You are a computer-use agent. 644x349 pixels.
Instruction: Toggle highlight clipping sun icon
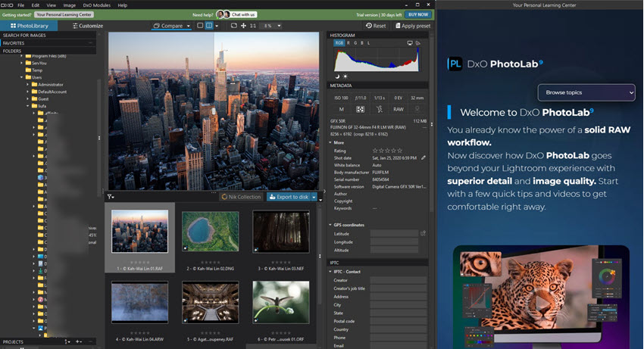click(345, 76)
